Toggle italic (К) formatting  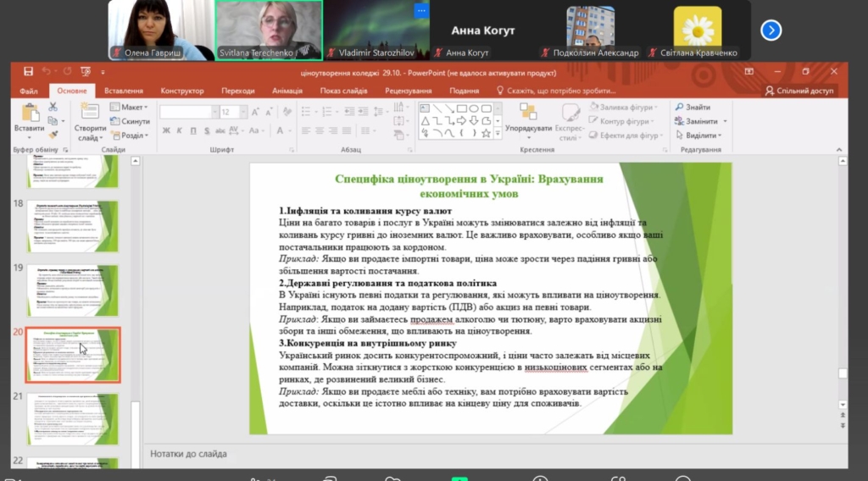pyautogui.click(x=180, y=130)
